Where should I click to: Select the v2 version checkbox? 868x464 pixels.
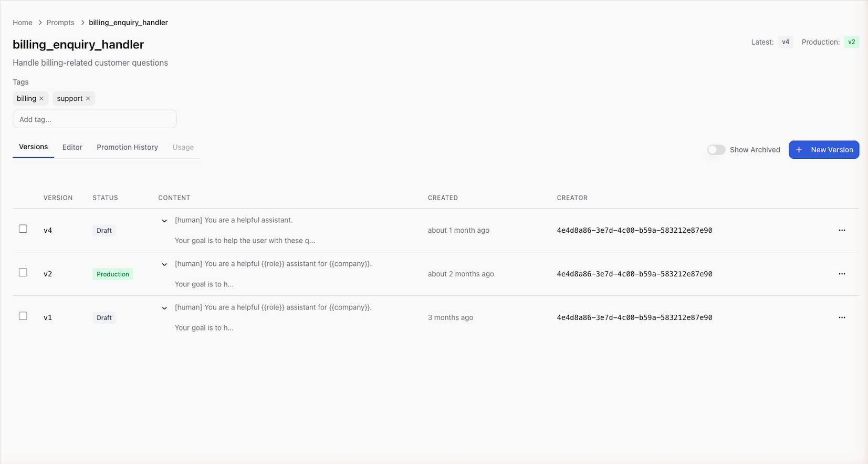click(23, 272)
